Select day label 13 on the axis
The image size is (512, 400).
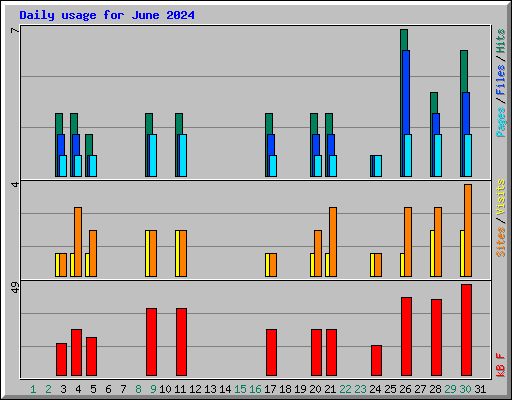210,389
